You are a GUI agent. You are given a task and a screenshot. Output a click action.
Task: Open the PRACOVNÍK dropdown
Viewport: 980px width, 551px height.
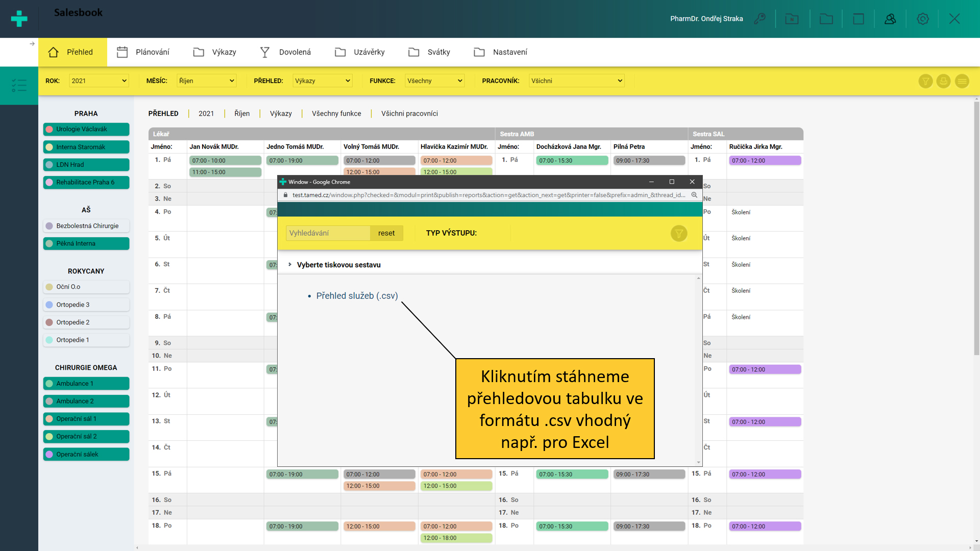coord(576,81)
